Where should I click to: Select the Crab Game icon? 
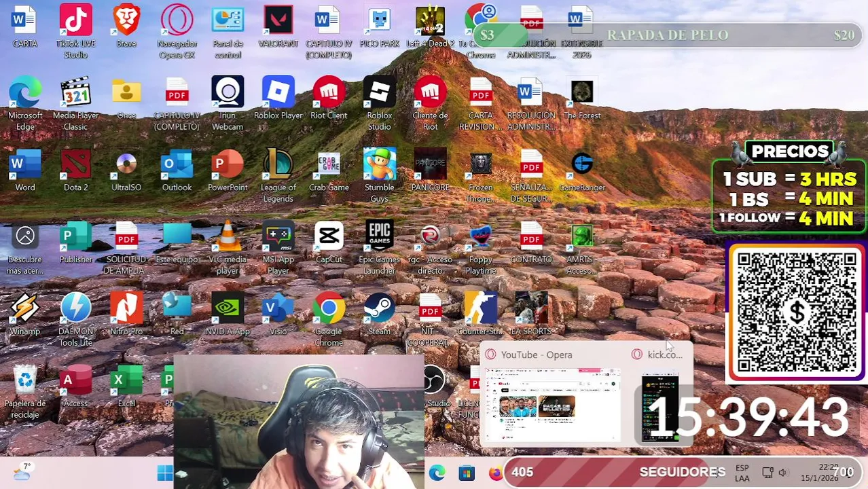(x=329, y=171)
